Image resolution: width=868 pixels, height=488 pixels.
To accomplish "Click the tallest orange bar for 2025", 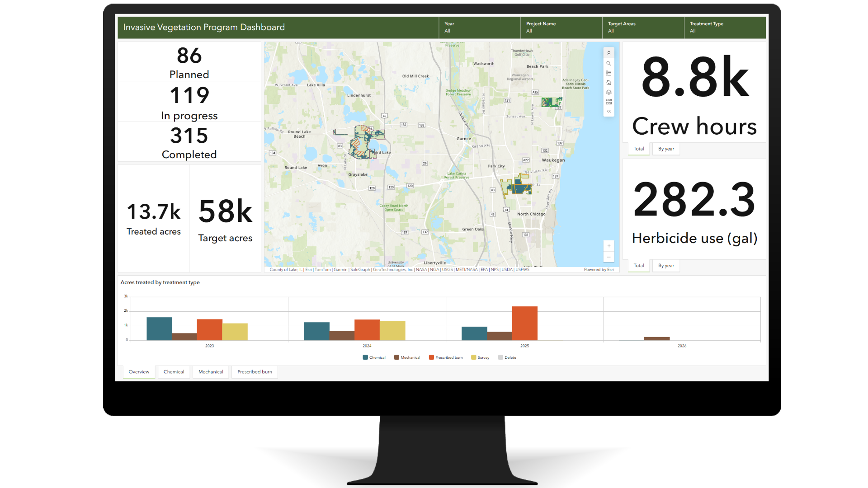I will (524, 322).
